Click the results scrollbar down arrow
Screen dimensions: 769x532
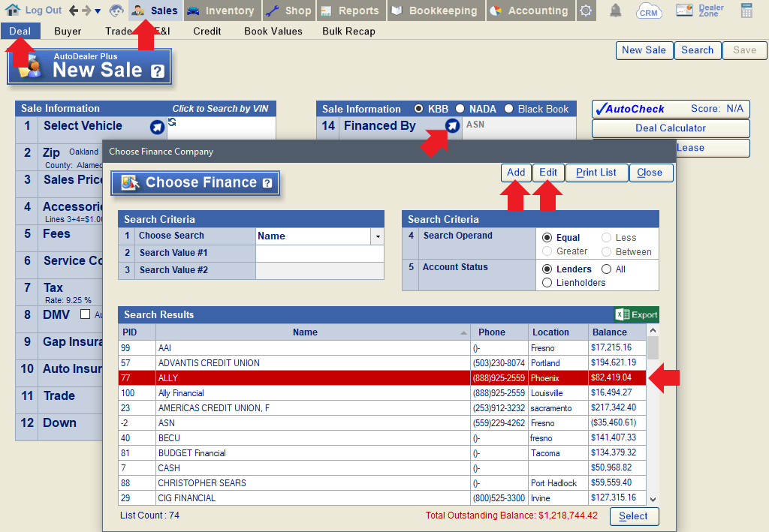[653, 499]
